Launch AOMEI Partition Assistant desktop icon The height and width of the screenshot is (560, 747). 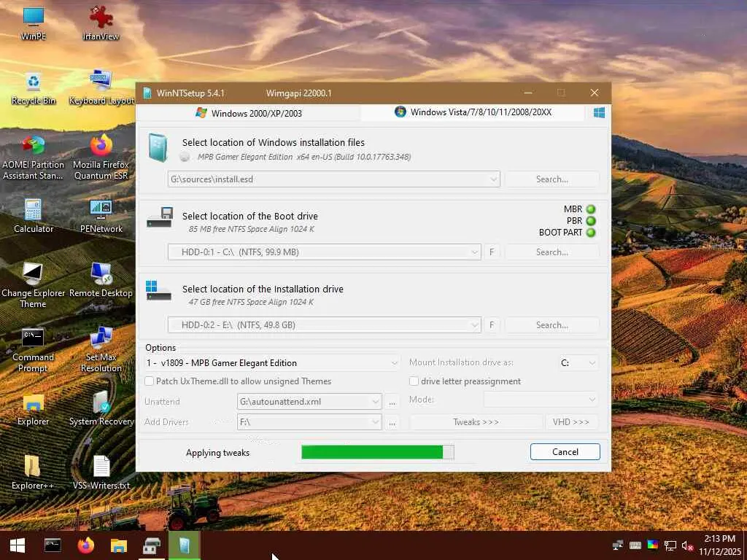(x=33, y=158)
